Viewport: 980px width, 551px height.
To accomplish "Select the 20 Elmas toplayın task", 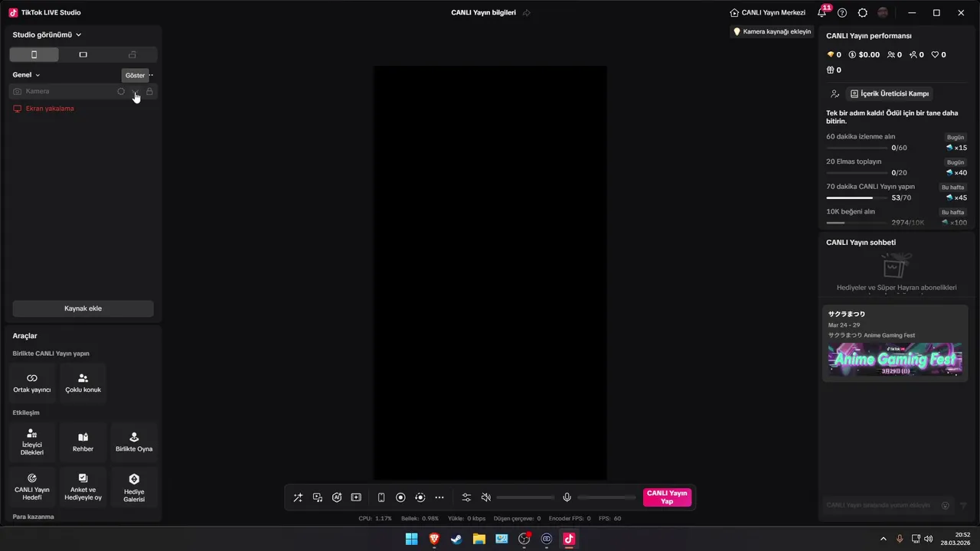I will tap(897, 167).
